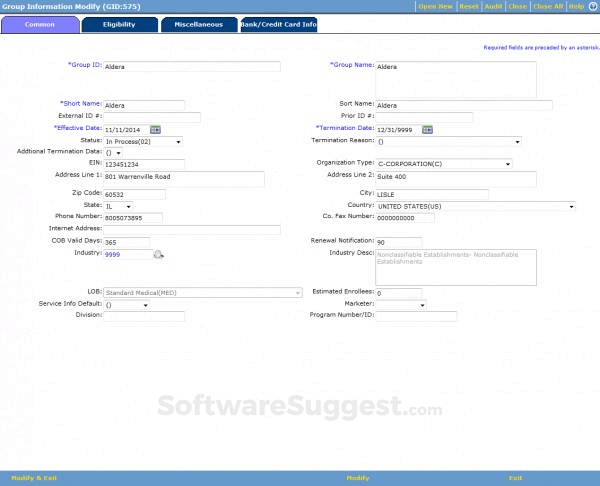Screen dimensions: 600x486
Task: Click the Group Name text area
Action: pos(456,79)
